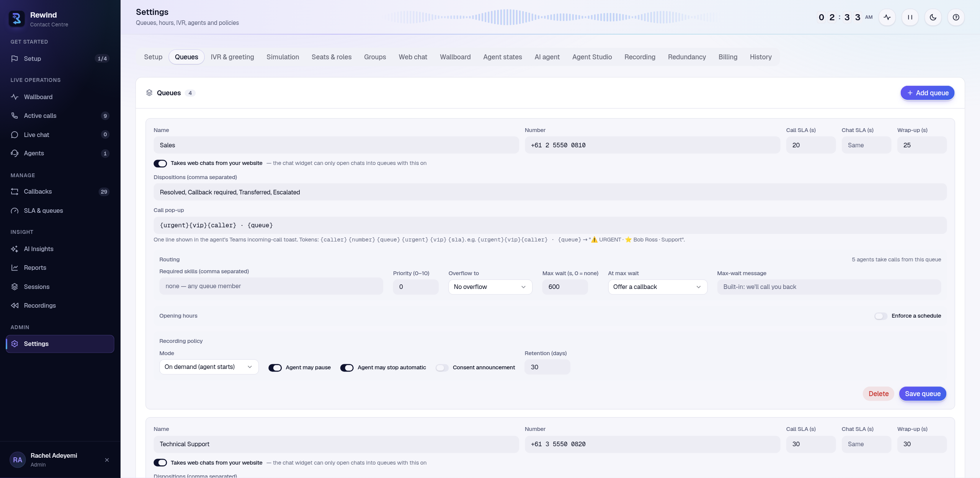Open Recordings rewind icon
The width and height of the screenshot is (980, 478).
click(15, 305)
